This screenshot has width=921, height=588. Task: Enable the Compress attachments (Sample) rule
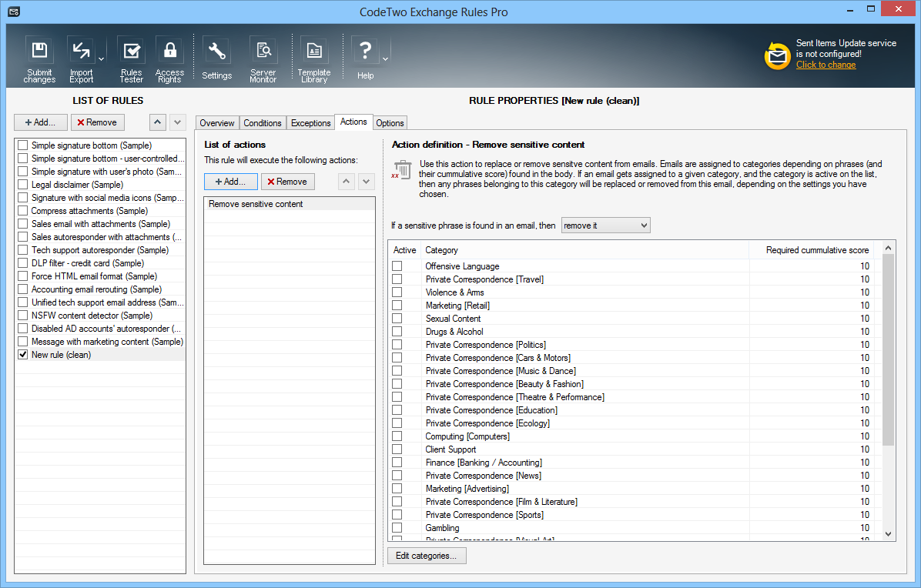point(23,211)
